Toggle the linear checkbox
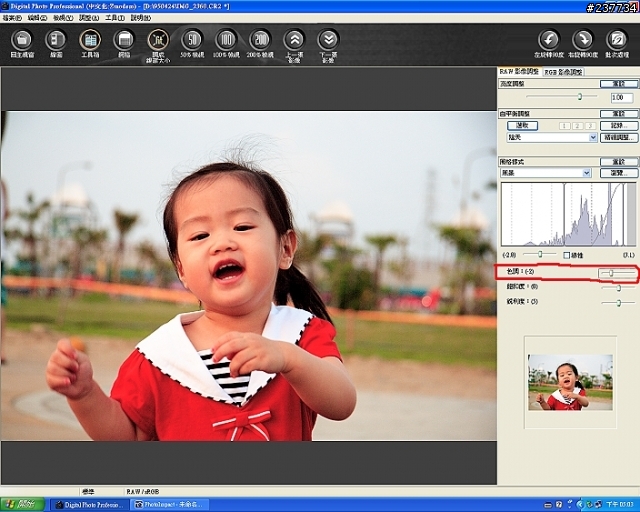 pyautogui.click(x=566, y=255)
